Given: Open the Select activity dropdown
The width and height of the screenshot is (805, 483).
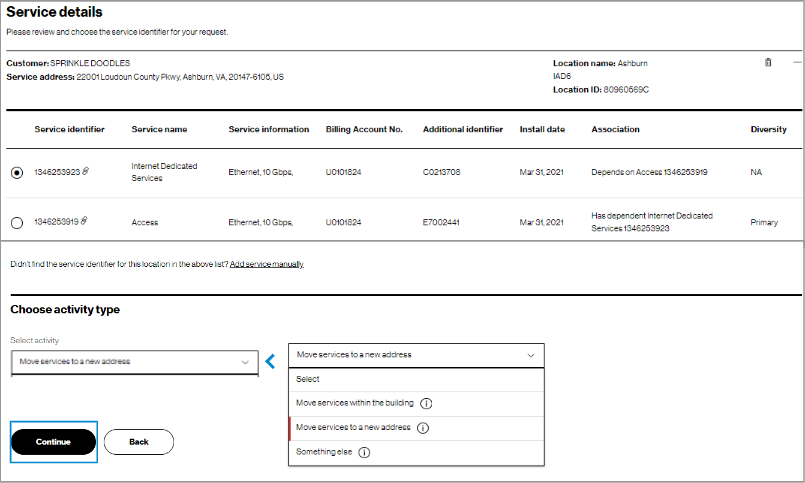Looking at the screenshot, I should pos(135,362).
